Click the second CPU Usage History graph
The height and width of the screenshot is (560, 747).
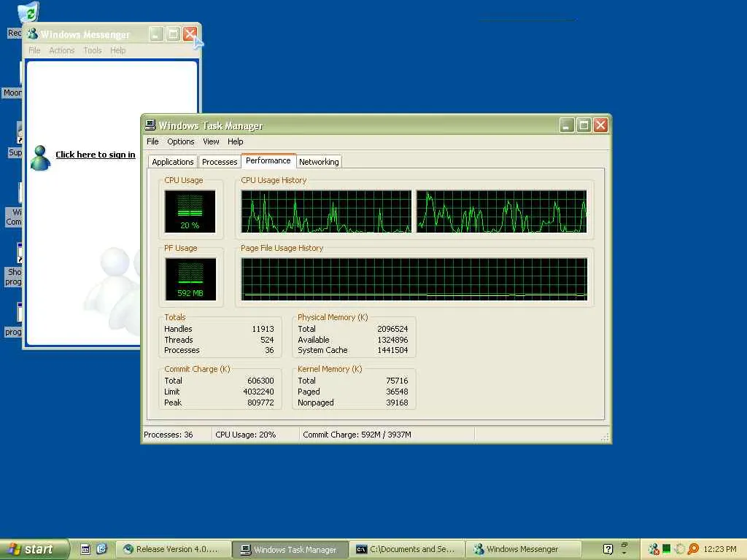[x=502, y=211]
